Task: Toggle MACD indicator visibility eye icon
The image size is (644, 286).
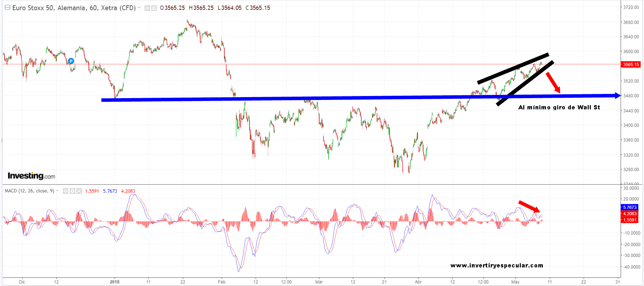Action: coord(65,191)
